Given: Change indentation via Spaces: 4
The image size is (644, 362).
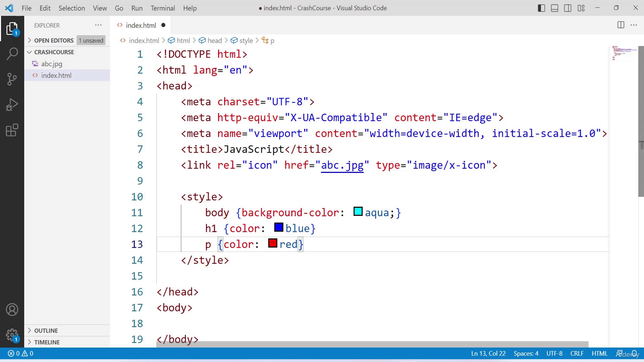Looking at the screenshot, I should click(x=526, y=353).
